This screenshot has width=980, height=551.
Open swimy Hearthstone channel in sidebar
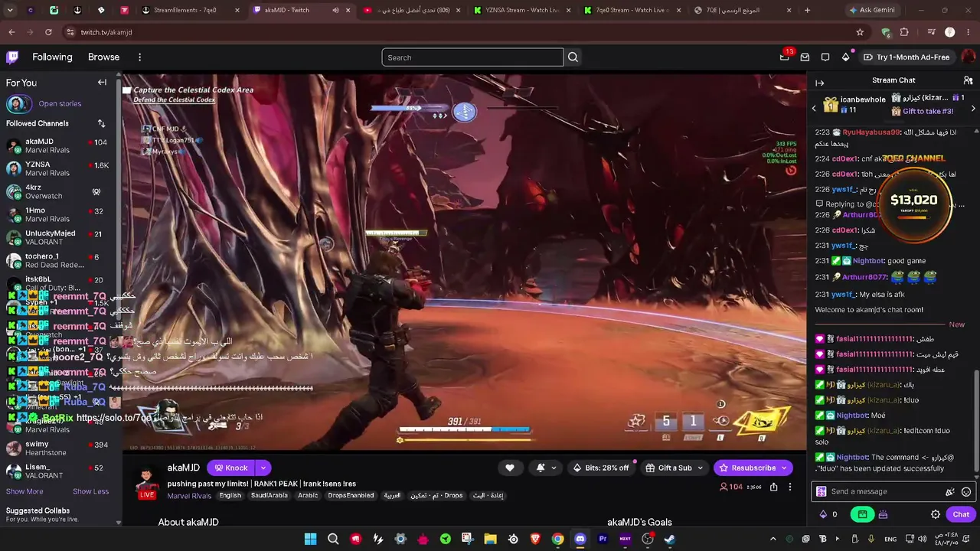(x=57, y=448)
